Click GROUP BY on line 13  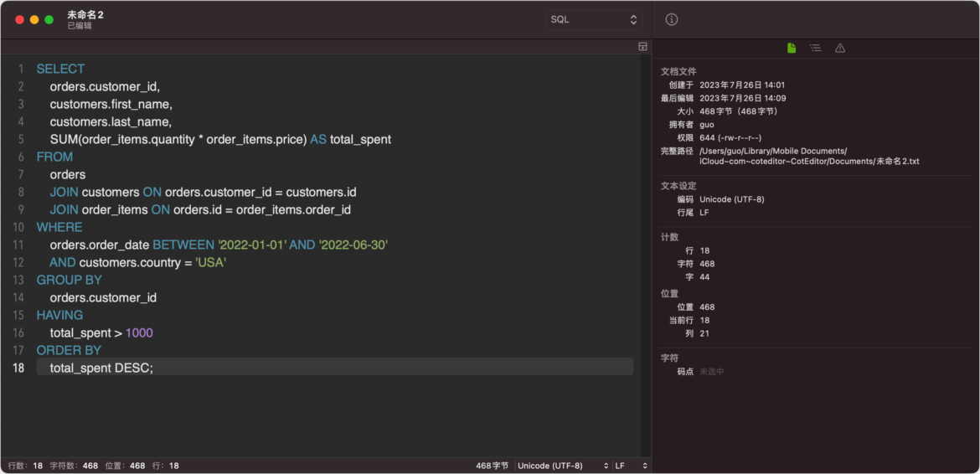pyautogui.click(x=70, y=280)
